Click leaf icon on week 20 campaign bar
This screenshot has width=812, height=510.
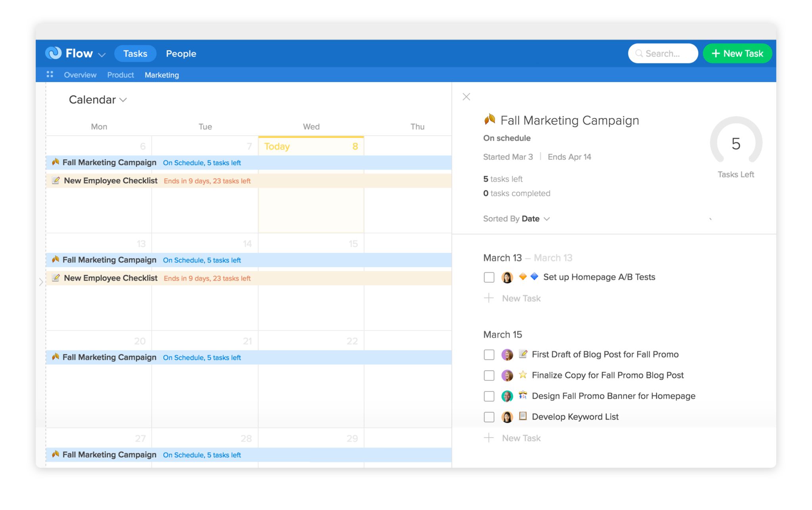[56, 357]
